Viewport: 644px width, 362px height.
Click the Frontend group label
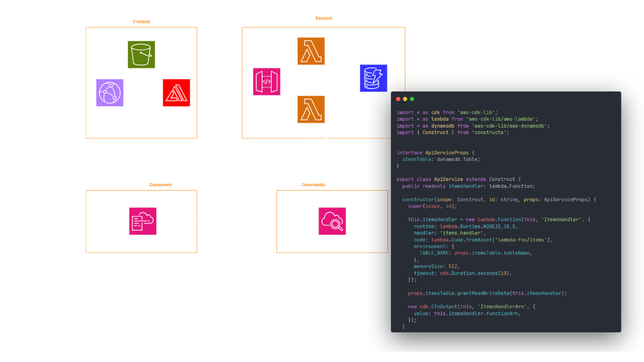pyautogui.click(x=141, y=22)
